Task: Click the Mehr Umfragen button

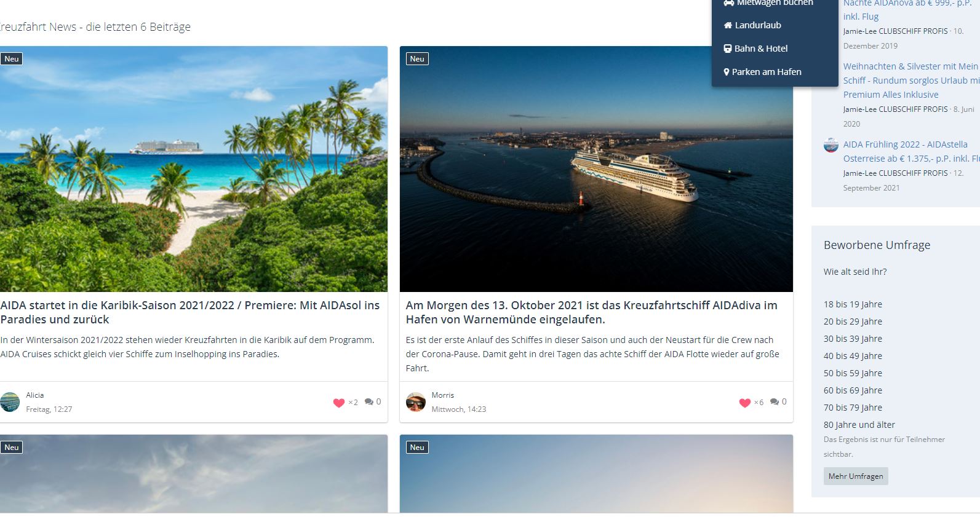Action: tap(856, 476)
